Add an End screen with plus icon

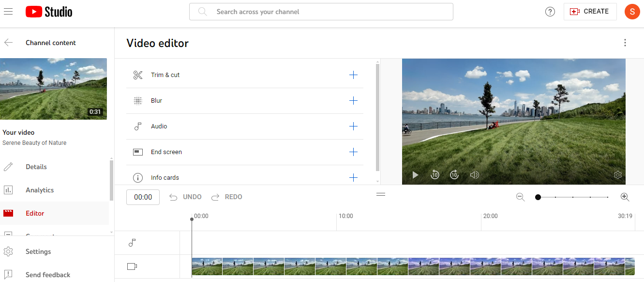353,152
